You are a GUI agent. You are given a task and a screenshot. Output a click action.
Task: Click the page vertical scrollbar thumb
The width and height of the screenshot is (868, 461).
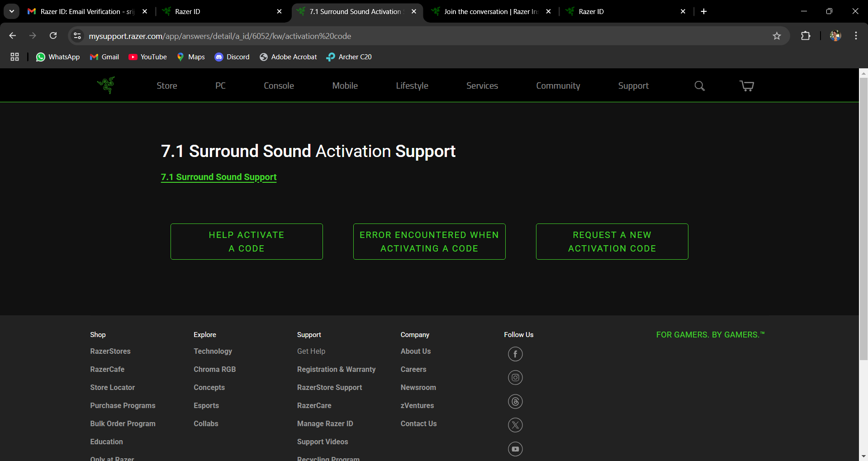tap(863, 219)
